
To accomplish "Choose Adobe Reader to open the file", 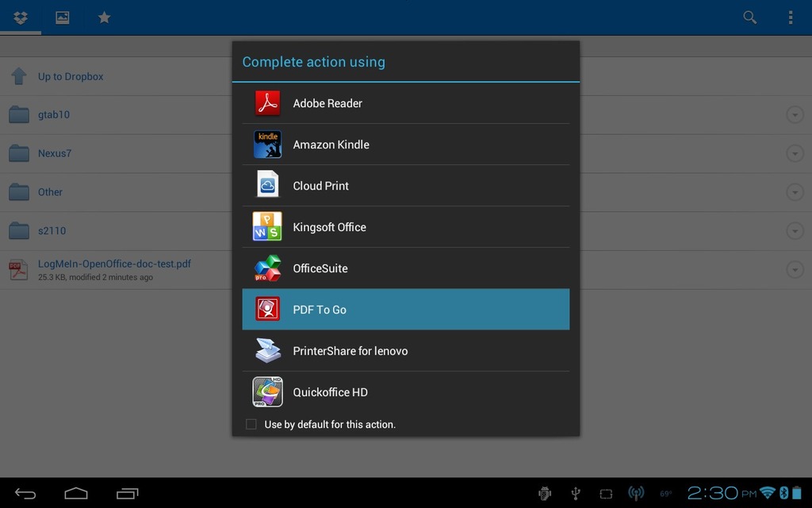I will click(406, 103).
